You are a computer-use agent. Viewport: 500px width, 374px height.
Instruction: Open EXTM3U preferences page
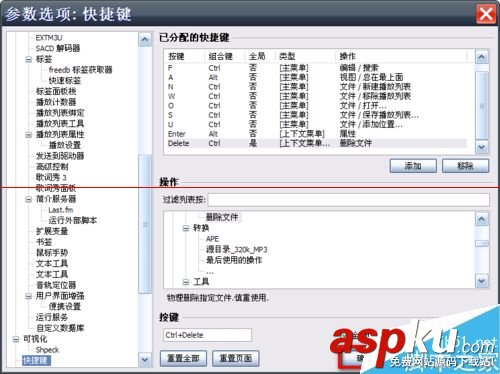click(x=49, y=38)
